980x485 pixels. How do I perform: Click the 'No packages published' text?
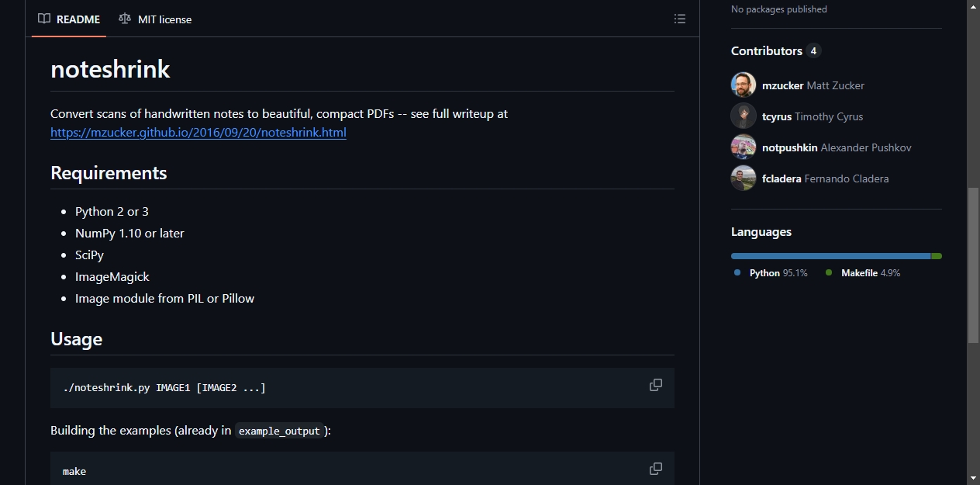[x=779, y=9]
